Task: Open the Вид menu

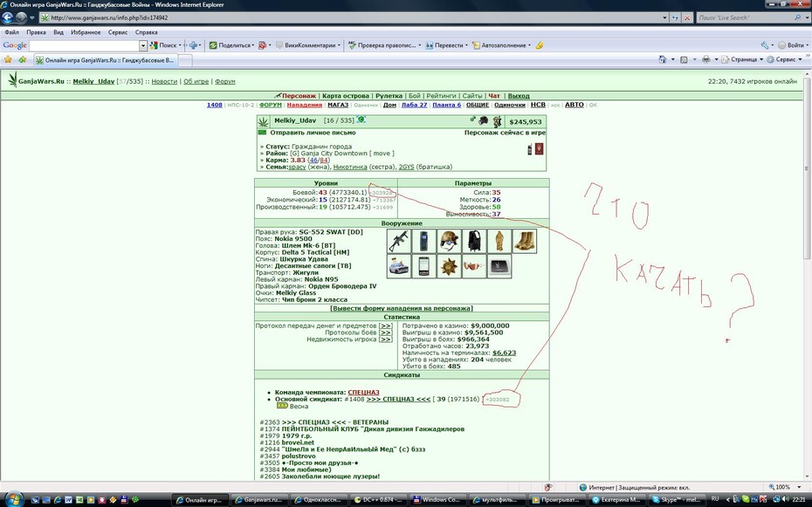Action: pos(58,32)
